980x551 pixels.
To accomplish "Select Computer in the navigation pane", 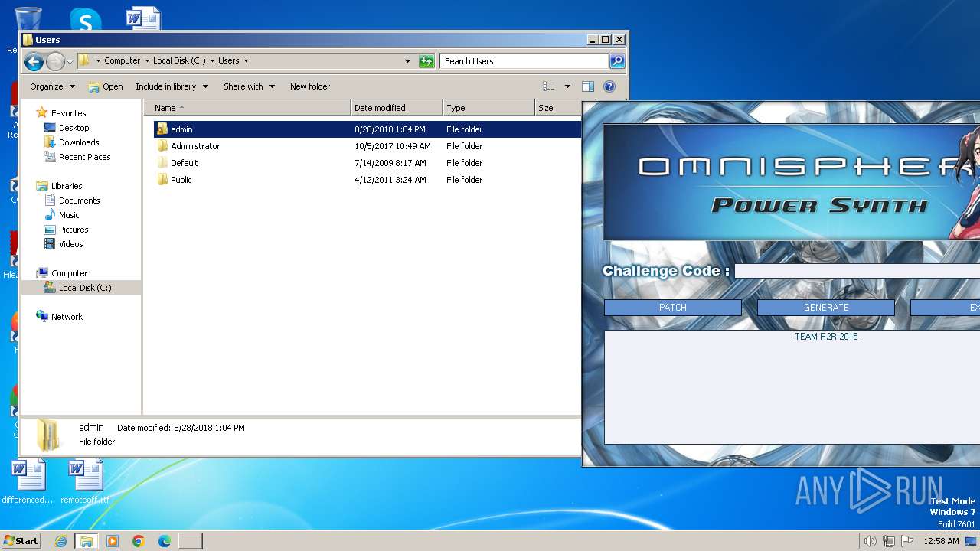I will pos(69,273).
